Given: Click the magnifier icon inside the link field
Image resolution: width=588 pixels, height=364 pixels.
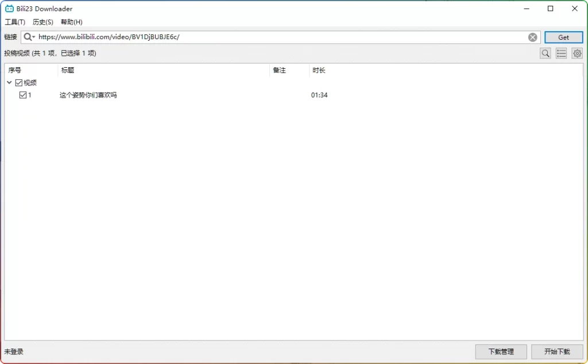Looking at the screenshot, I should [26, 37].
